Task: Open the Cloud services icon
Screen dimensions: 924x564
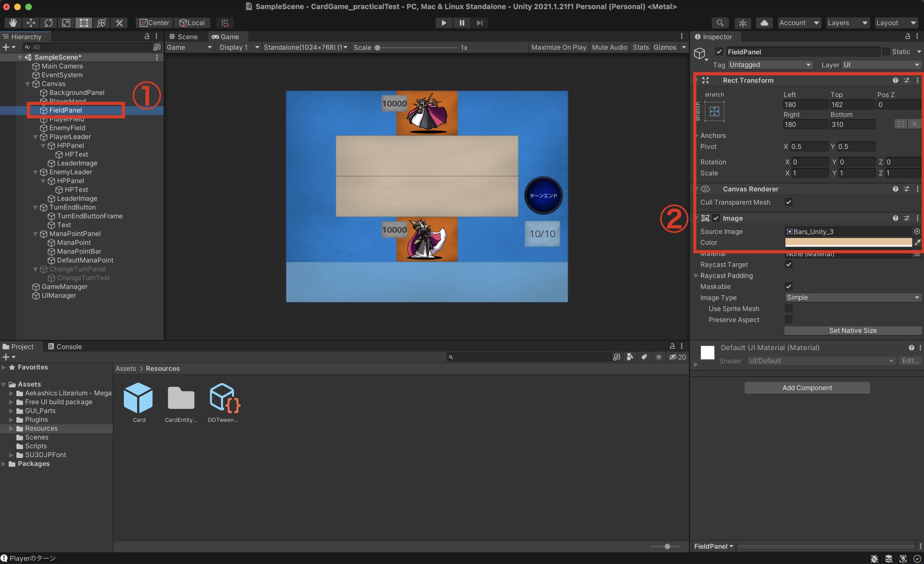Action: point(764,23)
